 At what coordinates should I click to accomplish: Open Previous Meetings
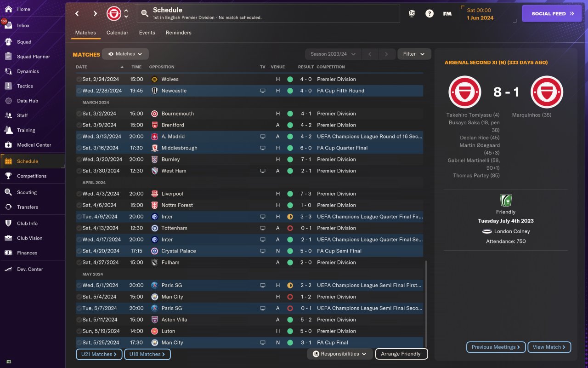(496, 347)
